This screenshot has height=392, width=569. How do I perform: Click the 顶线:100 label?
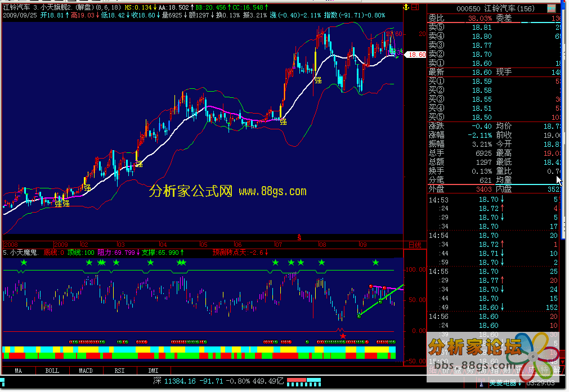click(x=80, y=253)
